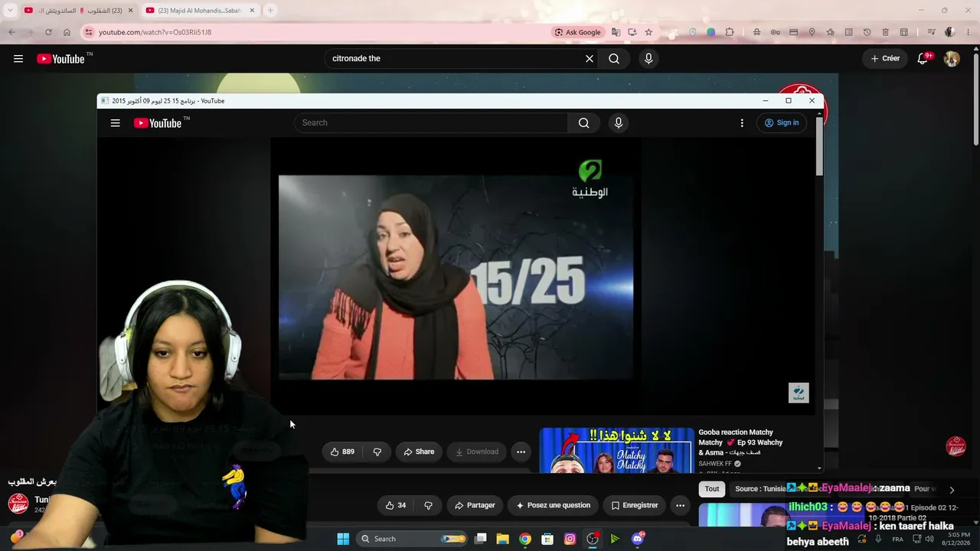Translate this page via the toolbar icon
Viewport: 980px width, 551px height.
(616, 32)
